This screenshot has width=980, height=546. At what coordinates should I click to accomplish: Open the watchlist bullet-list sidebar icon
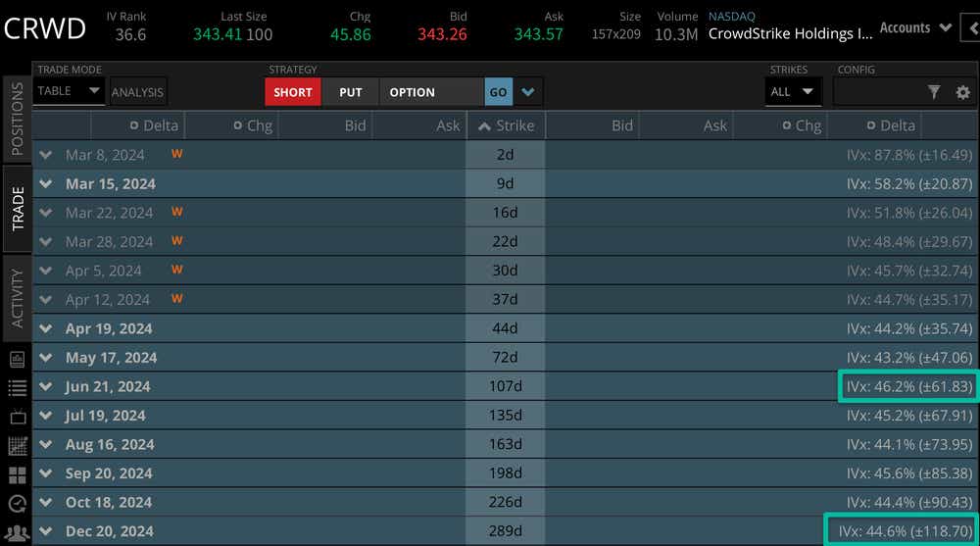(17, 388)
